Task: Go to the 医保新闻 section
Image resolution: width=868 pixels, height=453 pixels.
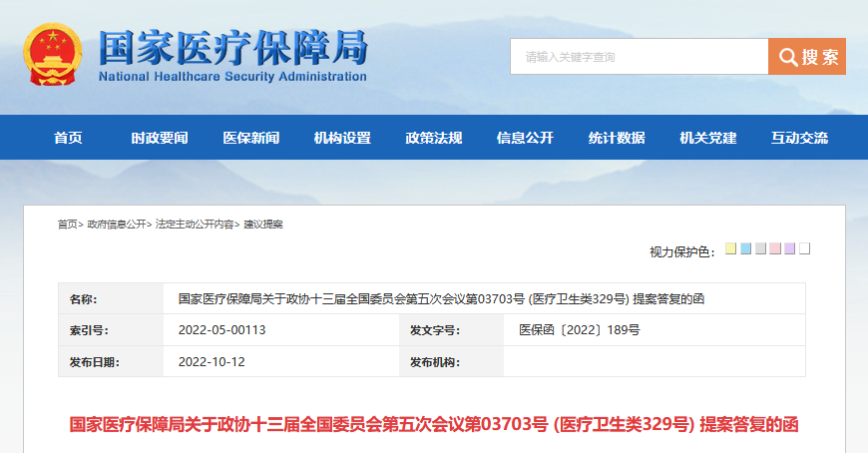Action: pos(250,138)
